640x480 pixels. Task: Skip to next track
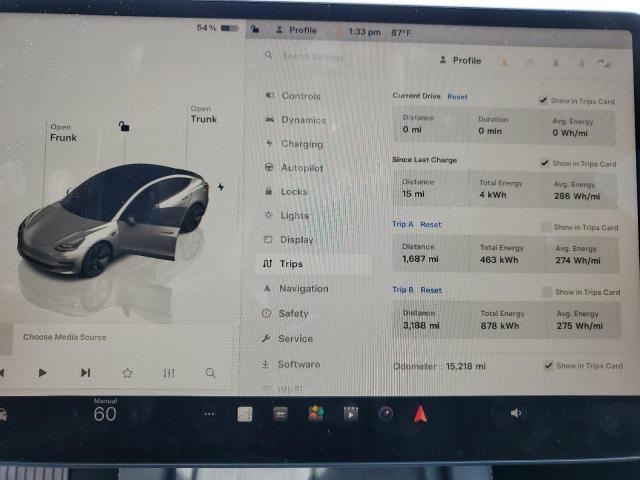pos(85,373)
